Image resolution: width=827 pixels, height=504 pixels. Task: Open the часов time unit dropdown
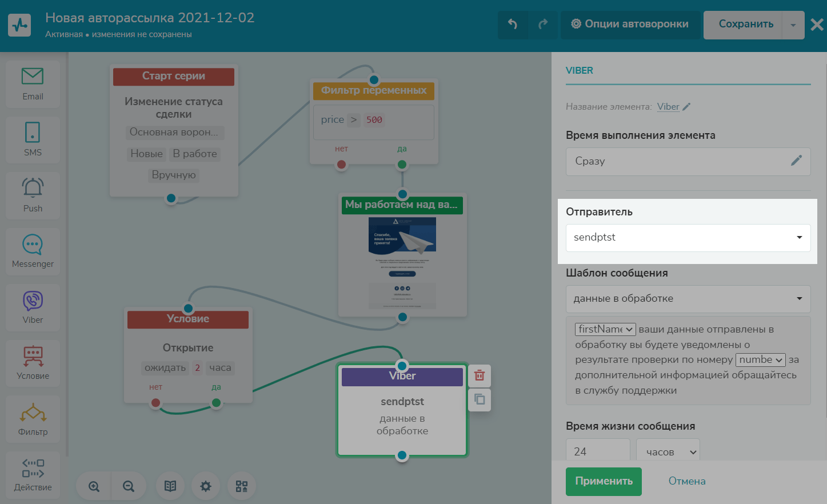(668, 451)
